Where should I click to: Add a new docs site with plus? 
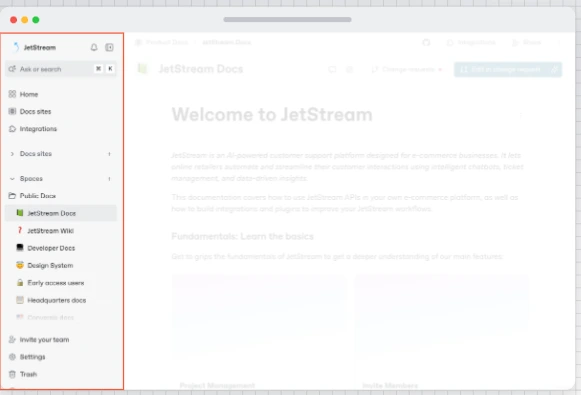click(x=109, y=154)
